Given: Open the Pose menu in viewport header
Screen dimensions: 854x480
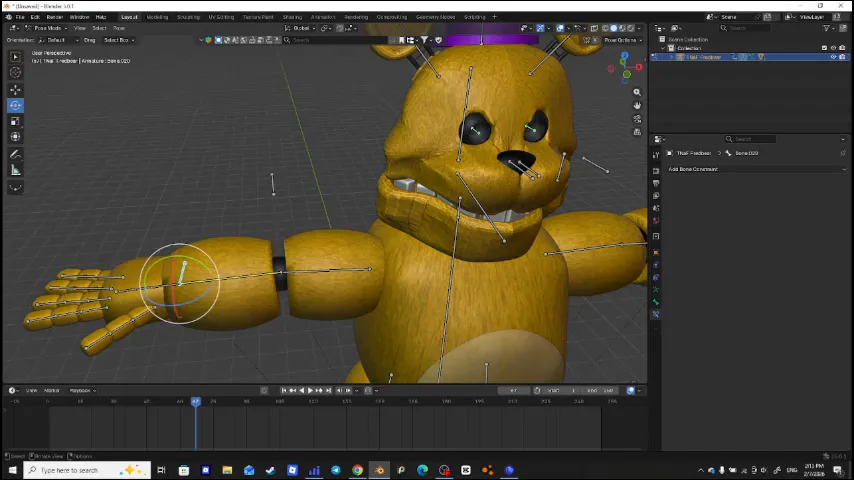Looking at the screenshot, I should pos(119,28).
